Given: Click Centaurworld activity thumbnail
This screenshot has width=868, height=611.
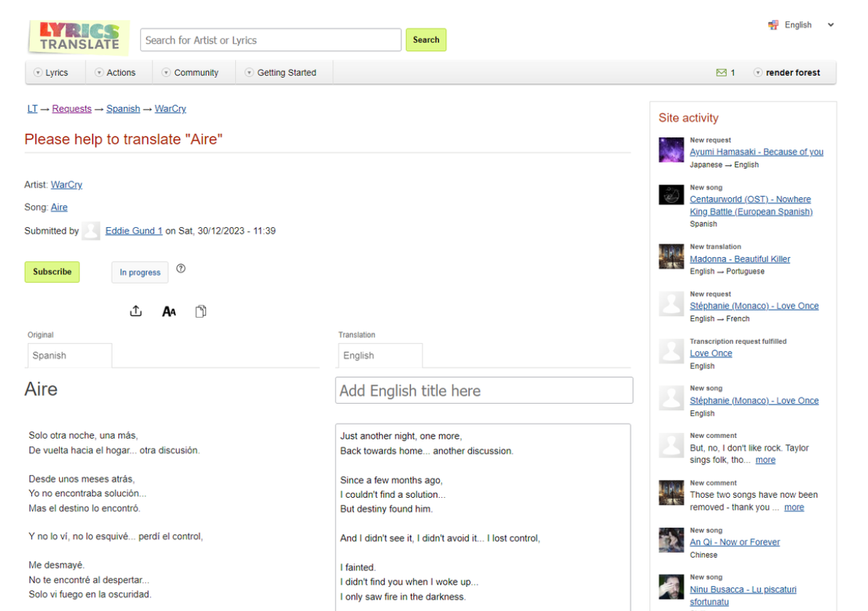Looking at the screenshot, I should coord(671,195).
